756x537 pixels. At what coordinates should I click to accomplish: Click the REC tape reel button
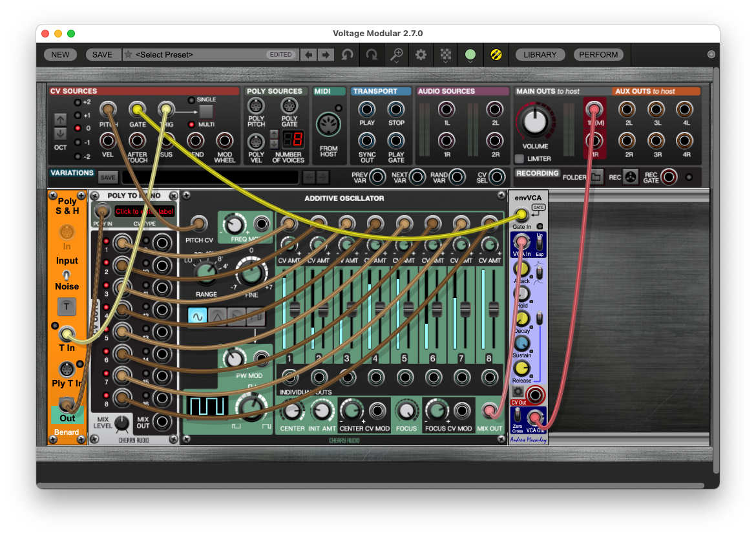coord(630,177)
